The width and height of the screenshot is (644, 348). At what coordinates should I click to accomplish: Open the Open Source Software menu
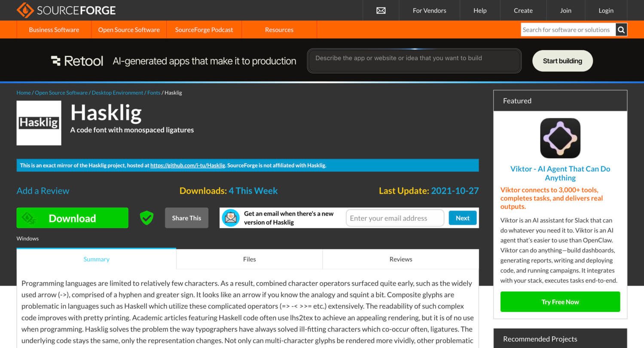(x=129, y=30)
